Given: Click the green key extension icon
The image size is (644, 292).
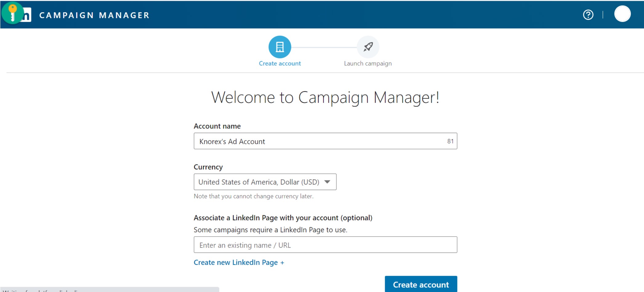Looking at the screenshot, I should pyautogui.click(x=12, y=13).
